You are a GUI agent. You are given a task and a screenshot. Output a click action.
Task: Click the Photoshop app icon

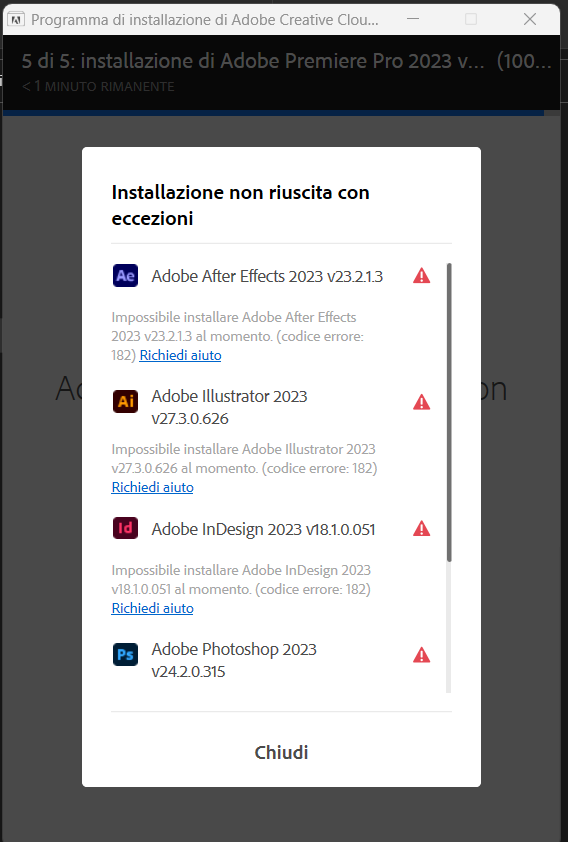[x=125, y=655]
